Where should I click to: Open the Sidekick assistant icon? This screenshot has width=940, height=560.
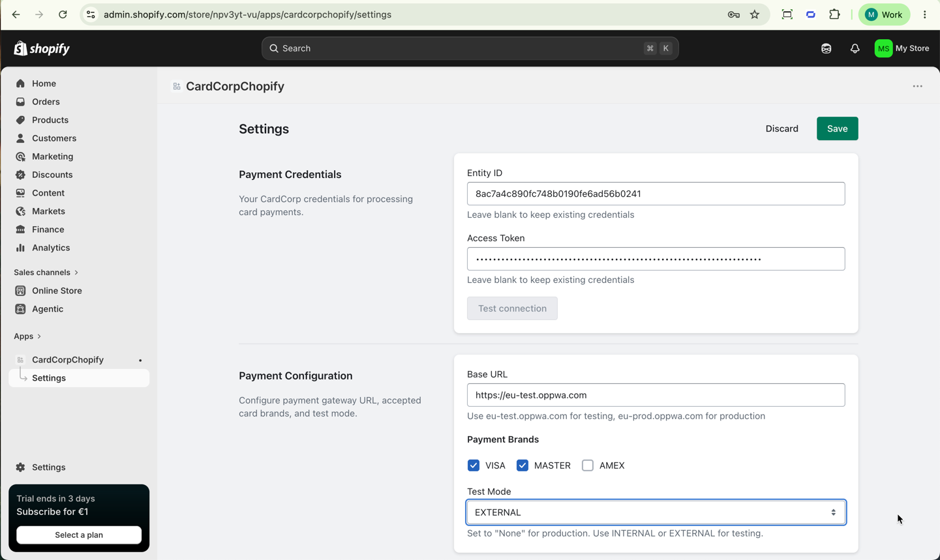coord(826,48)
